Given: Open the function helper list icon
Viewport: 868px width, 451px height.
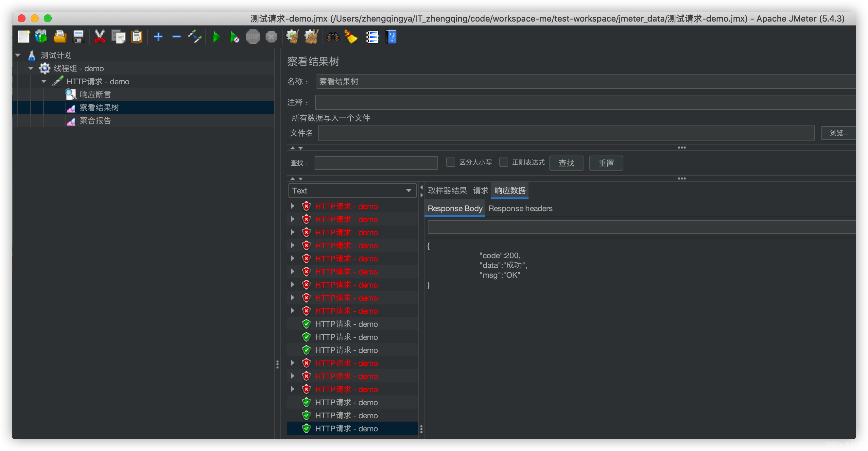Looking at the screenshot, I should click(372, 37).
